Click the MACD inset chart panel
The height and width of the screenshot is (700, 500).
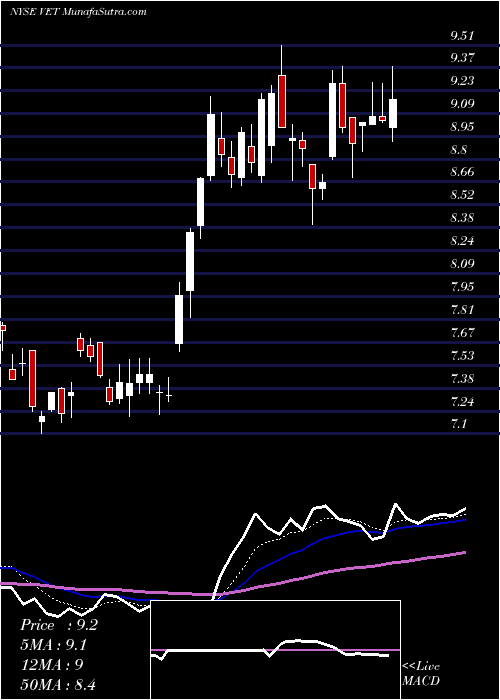275,650
